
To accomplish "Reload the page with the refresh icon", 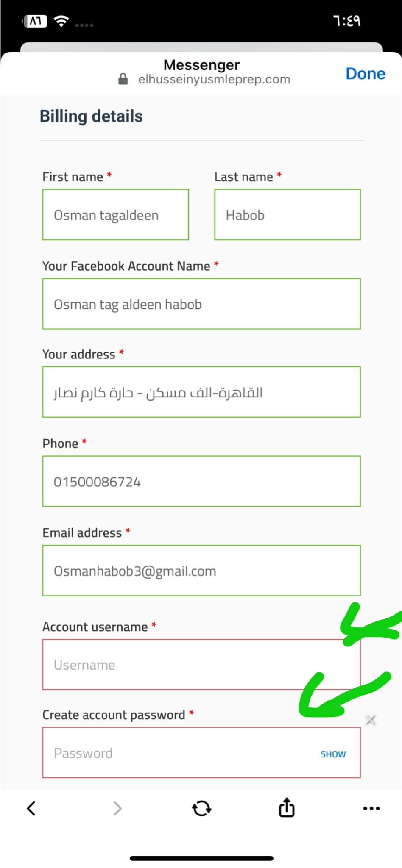I will (x=201, y=808).
